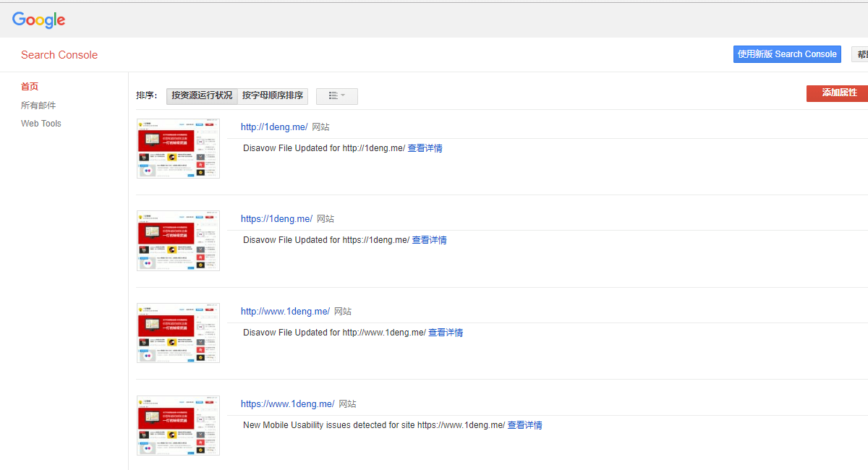The image size is (868, 470).
Task: Open the https://1deng.me/ property link
Action: tap(276, 219)
